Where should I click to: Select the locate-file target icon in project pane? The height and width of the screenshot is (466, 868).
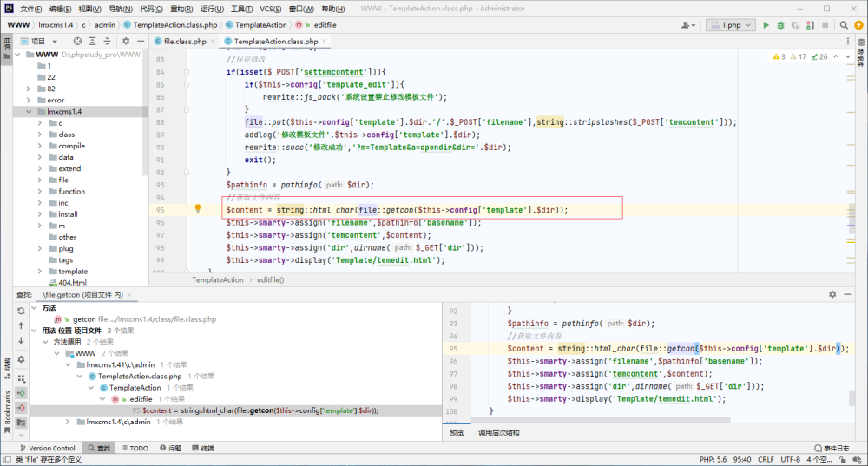77,41
